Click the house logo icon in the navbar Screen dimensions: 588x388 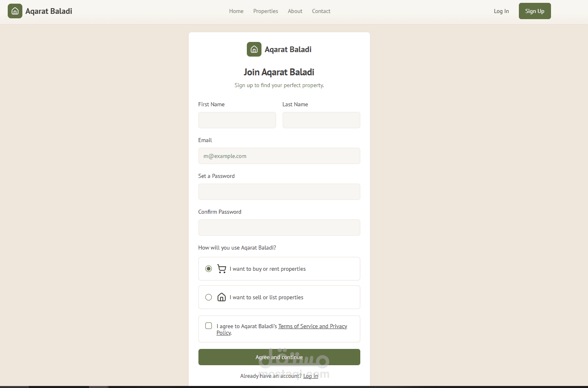15,11
